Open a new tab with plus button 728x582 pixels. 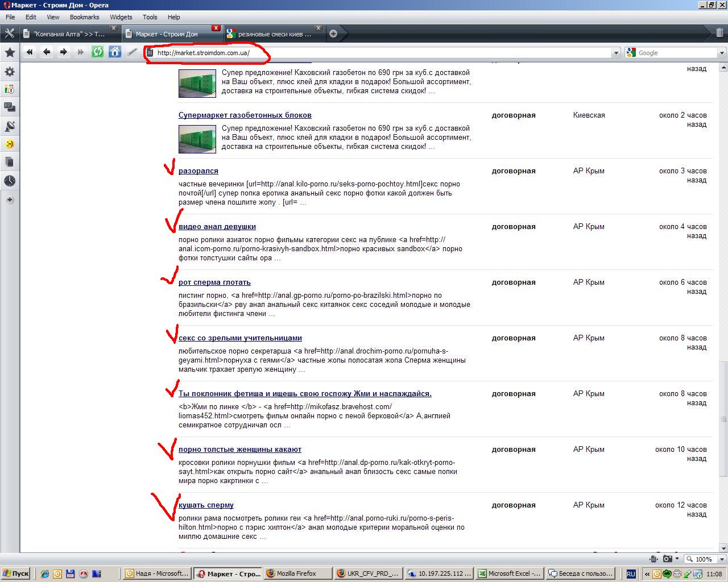(333, 34)
